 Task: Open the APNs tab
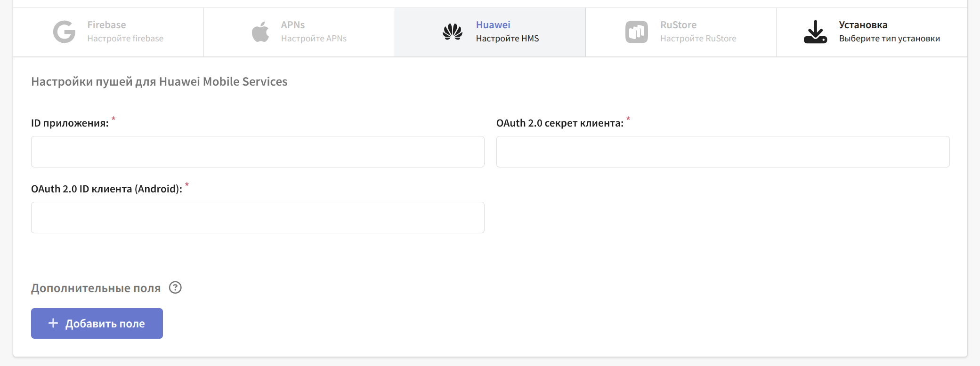293,25
